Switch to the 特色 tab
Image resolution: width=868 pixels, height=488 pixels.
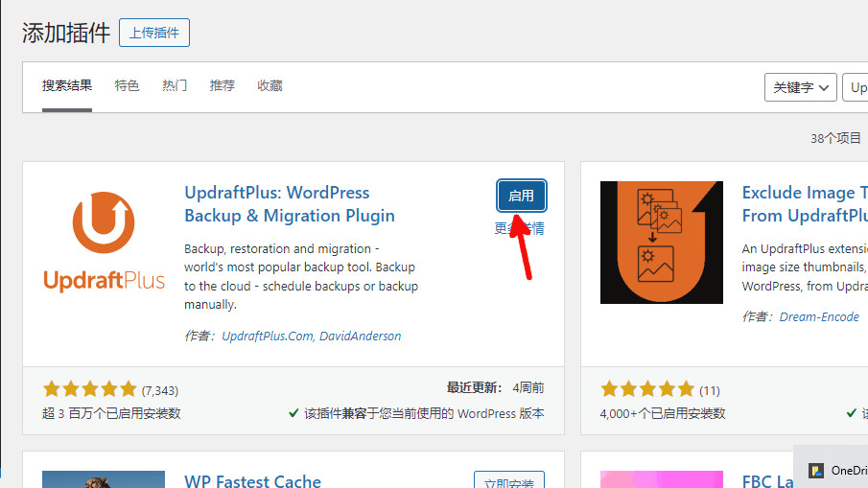127,85
